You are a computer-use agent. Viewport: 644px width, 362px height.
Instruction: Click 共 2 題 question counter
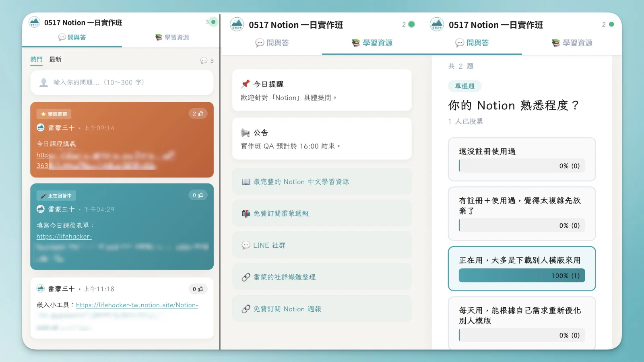tap(461, 66)
